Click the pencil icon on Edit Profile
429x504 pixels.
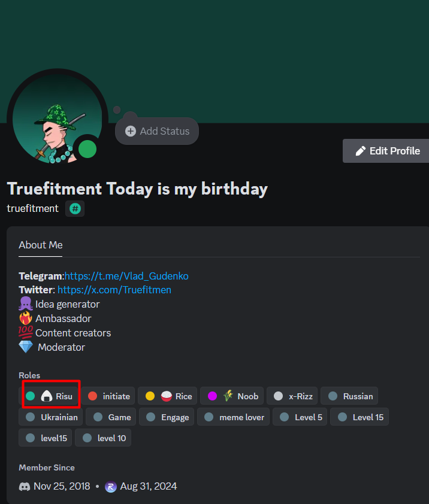point(361,151)
